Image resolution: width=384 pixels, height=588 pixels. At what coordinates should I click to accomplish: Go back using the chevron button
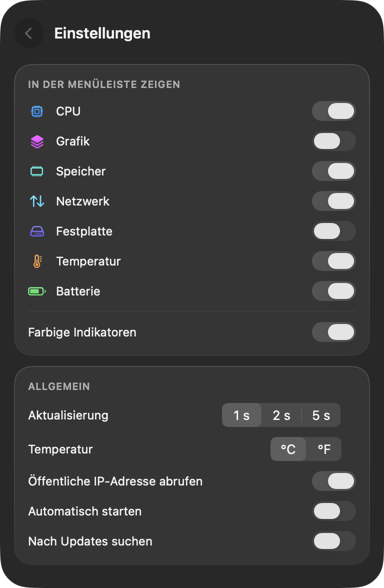tap(29, 33)
